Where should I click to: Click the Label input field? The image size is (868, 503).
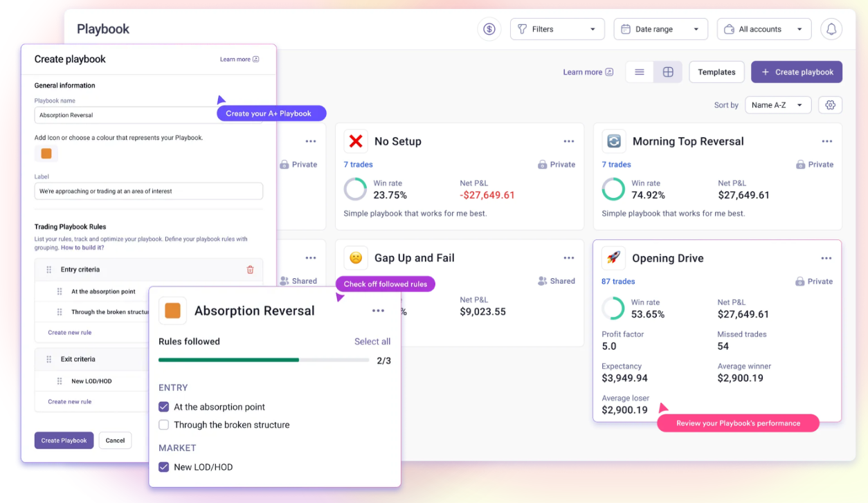(x=149, y=191)
